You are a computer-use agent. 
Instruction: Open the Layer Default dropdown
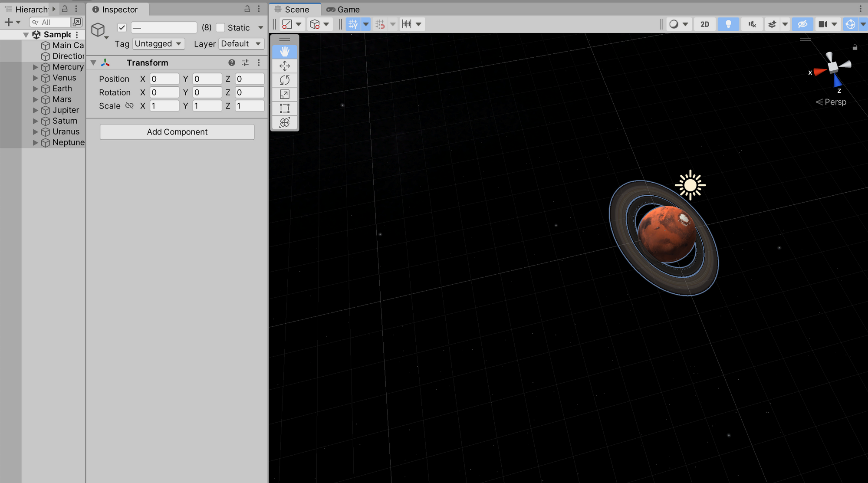pos(241,44)
